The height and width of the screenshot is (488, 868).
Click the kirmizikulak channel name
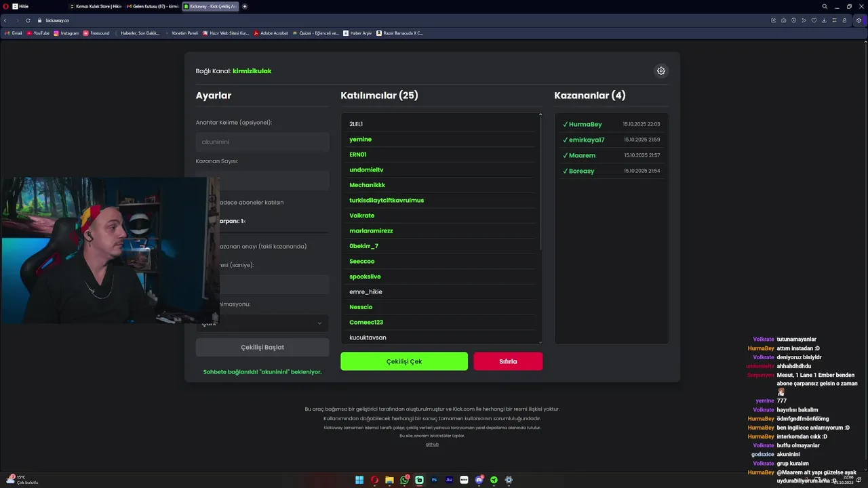tap(252, 70)
